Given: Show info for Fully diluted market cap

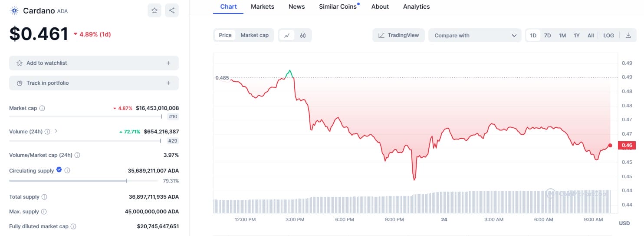Looking at the screenshot, I should pos(73,226).
